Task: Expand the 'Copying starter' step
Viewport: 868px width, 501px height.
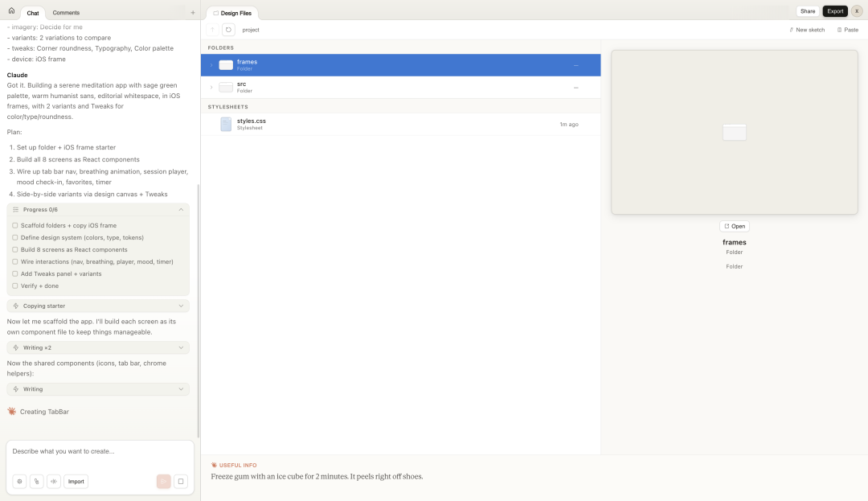Action: 181,306
